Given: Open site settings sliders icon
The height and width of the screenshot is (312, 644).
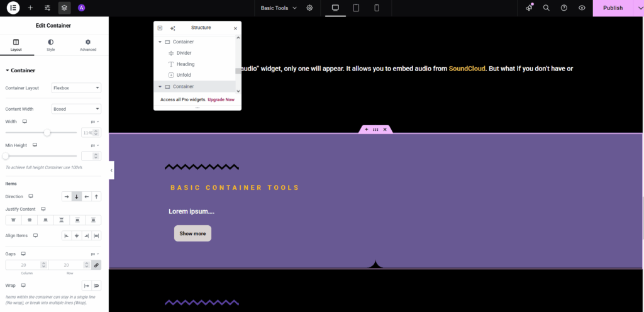Looking at the screenshot, I should [47, 8].
